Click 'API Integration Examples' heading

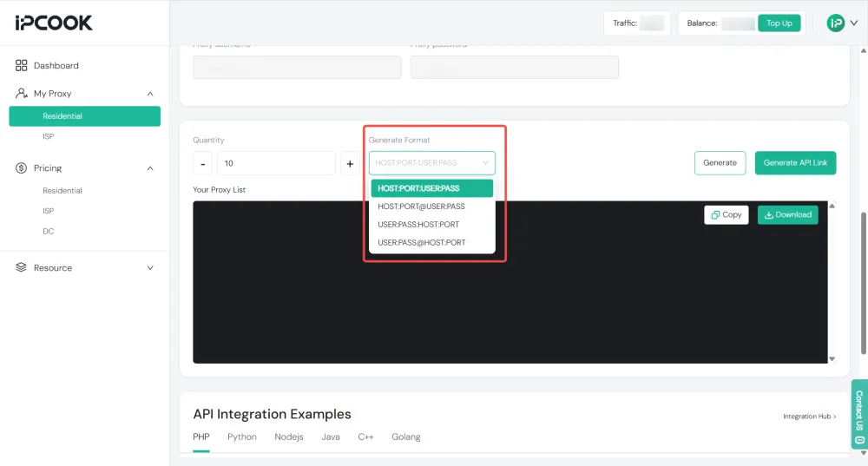[x=272, y=414]
